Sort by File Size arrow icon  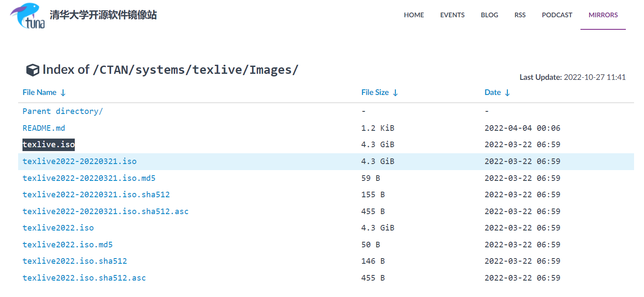[x=395, y=93]
